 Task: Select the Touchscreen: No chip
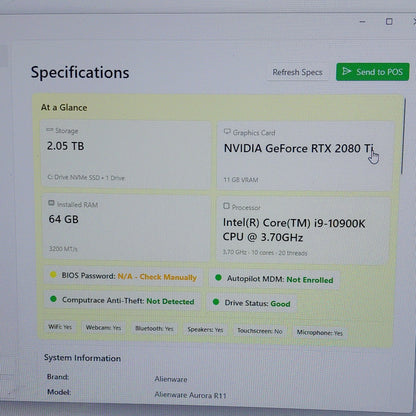tap(260, 331)
